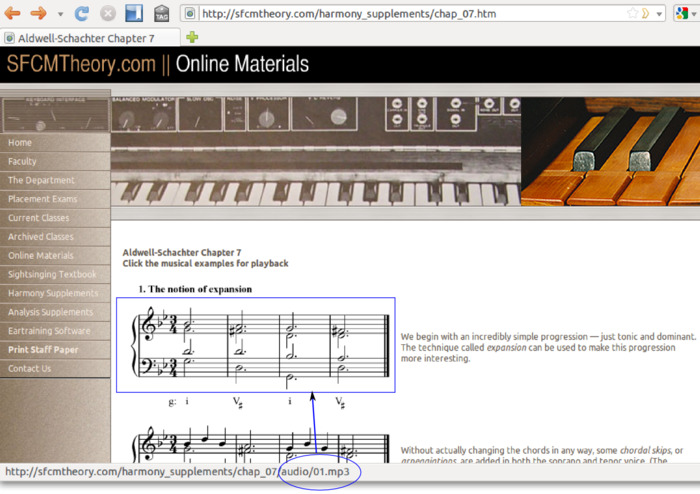This screenshot has width=700, height=494.
Task: Reload the page with the blue refresh icon
Action: tap(82, 13)
